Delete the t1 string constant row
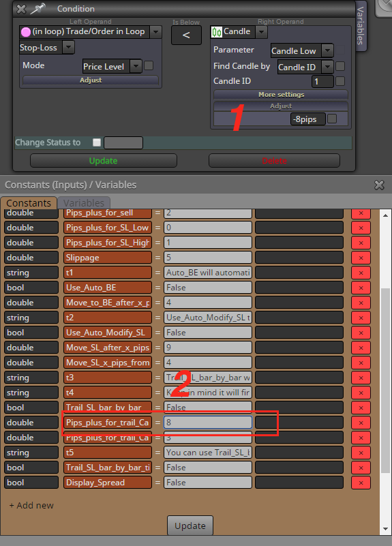Screen dimensions: 392x546 tap(361, 273)
